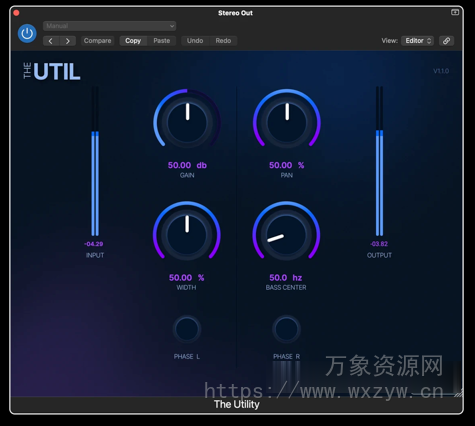475x426 pixels.
Task: Undo the last parameter change
Action: [195, 41]
